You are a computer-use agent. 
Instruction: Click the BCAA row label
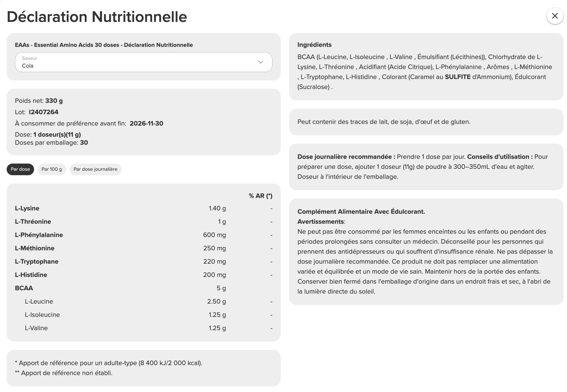click(x=24, y=288)
